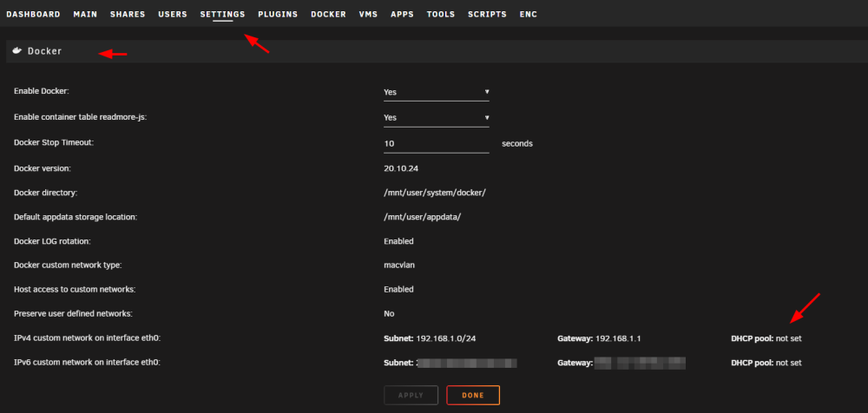The image size is (868, 413).
Task: Open the Shares tab
Action: tap(128, 15)
